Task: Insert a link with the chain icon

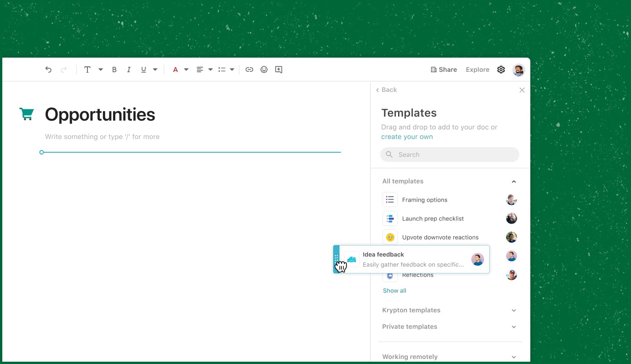Action: 249,70
